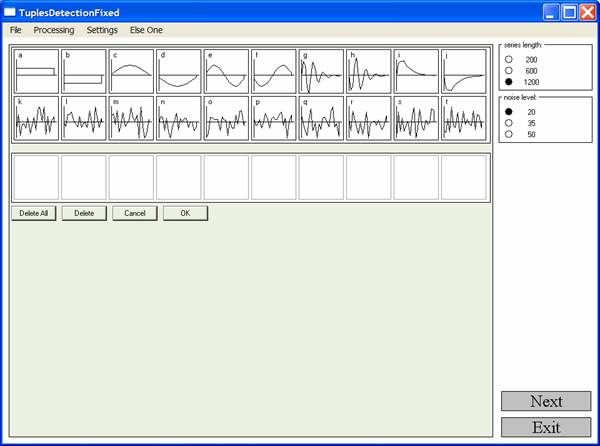Screen dimensions: 600x446
Task: Maximize the TuplesDetectionFixed window
Action: click(x=569, y=12)
